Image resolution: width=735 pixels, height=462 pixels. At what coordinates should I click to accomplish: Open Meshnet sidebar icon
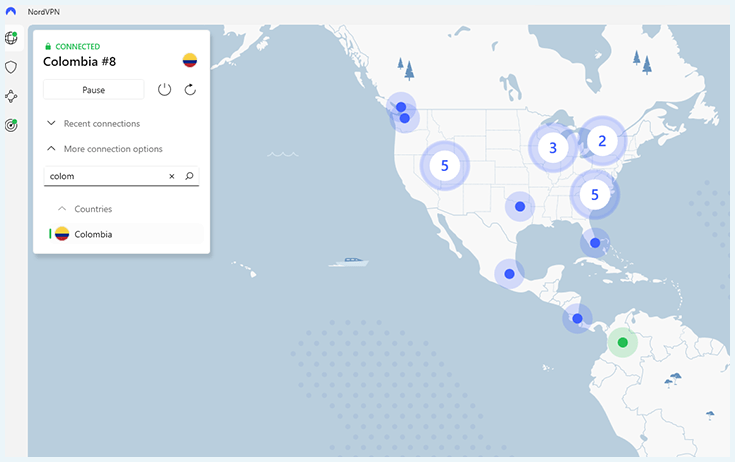[x=11, y=97]
